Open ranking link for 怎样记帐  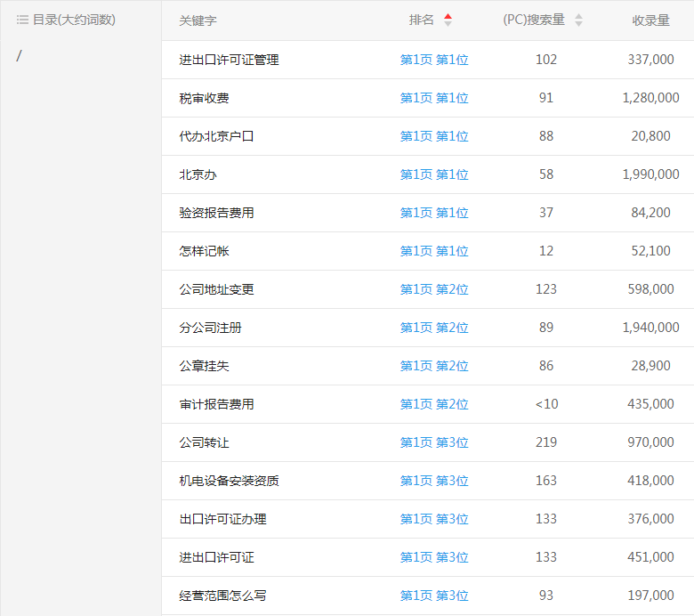(434, 251)
